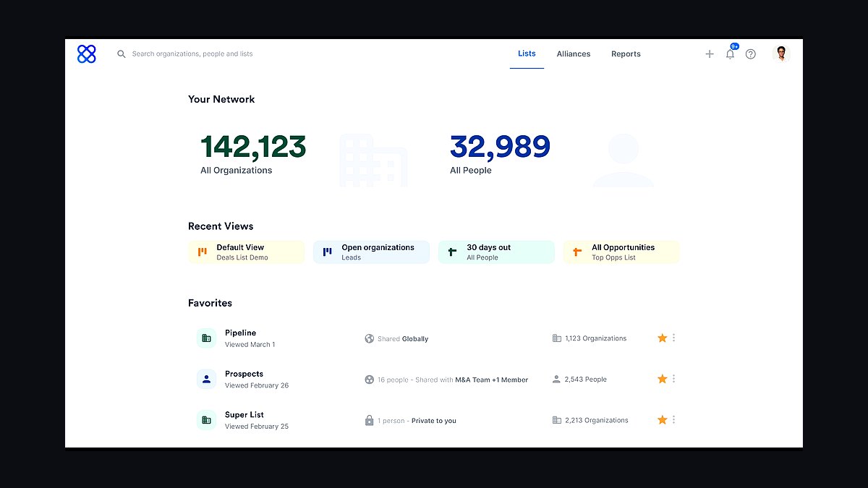Click the '2,213 Organizations' text
The image size is (868, 488).
point(597,420)
